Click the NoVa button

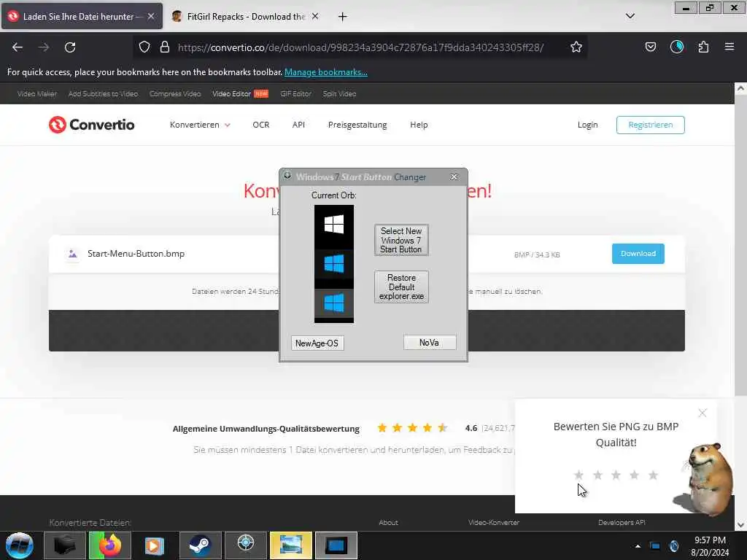[429, 343]
